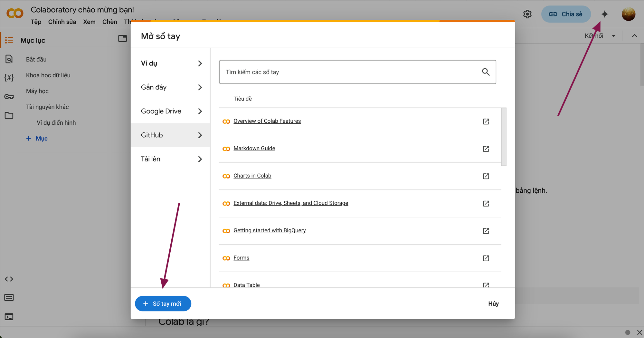Open the user account avatar
Viewport: 644px width, 338px height.
[628, 14]
